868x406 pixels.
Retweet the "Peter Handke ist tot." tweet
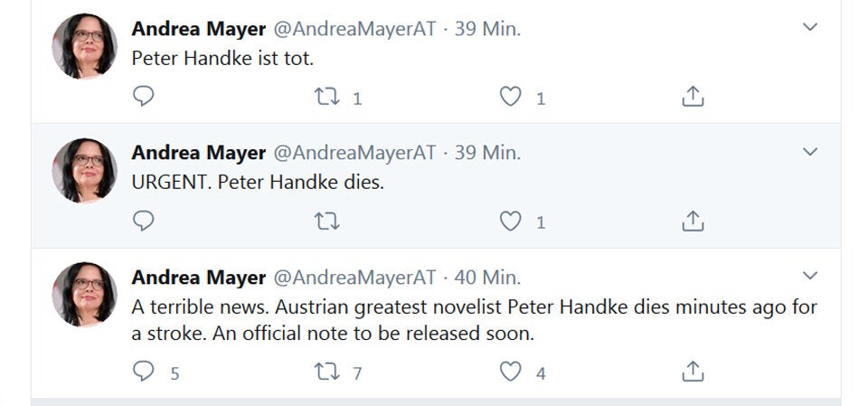point(324,97)
